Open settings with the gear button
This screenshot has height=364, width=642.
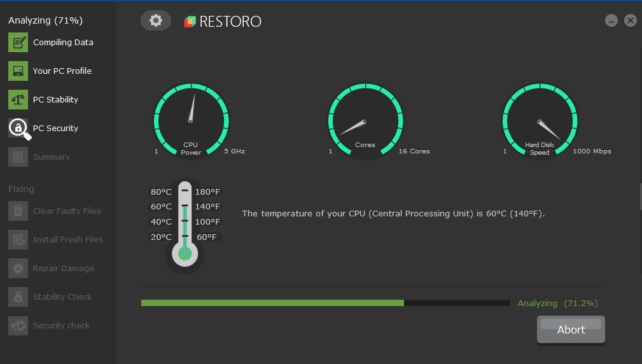[x=156, y=20]
